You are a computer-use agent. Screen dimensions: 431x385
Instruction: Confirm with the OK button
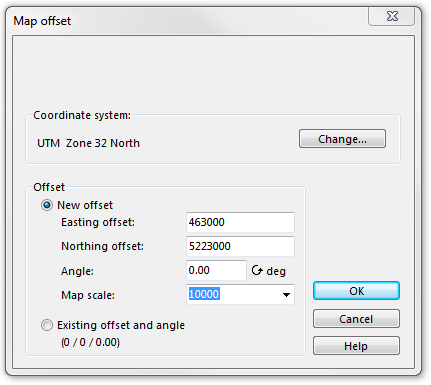[x=356, y=291]
